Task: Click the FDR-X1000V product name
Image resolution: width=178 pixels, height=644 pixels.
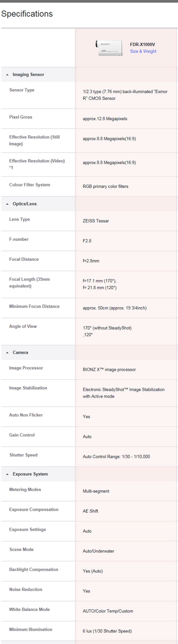Action: pos(142,44)
